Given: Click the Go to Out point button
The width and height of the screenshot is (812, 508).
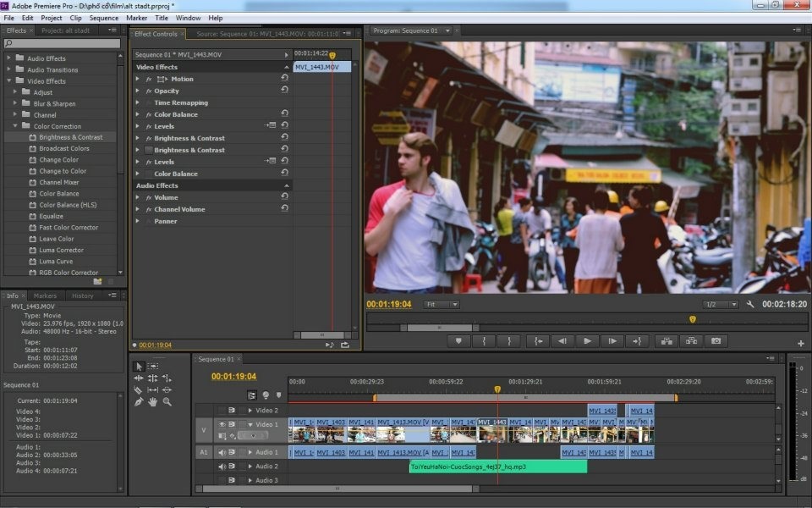Looking at the screenshot, I should [637, 341].
